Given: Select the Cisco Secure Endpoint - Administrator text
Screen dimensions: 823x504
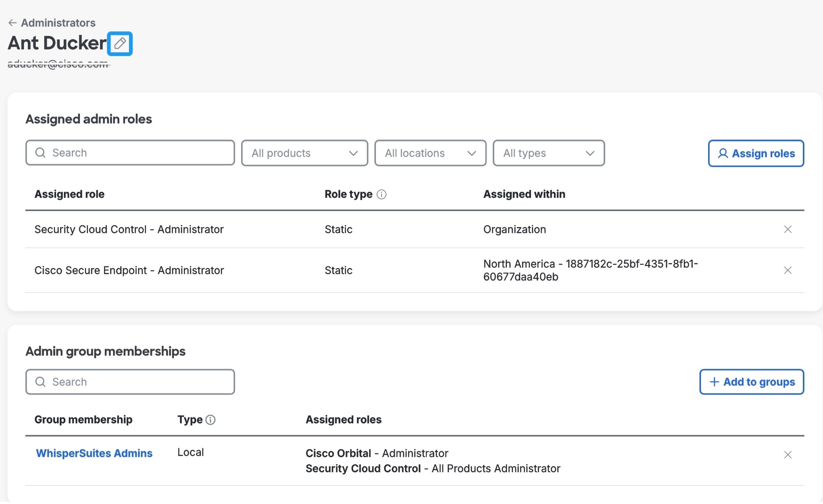Looking at the screenshot, I should (x=129, y=270).
